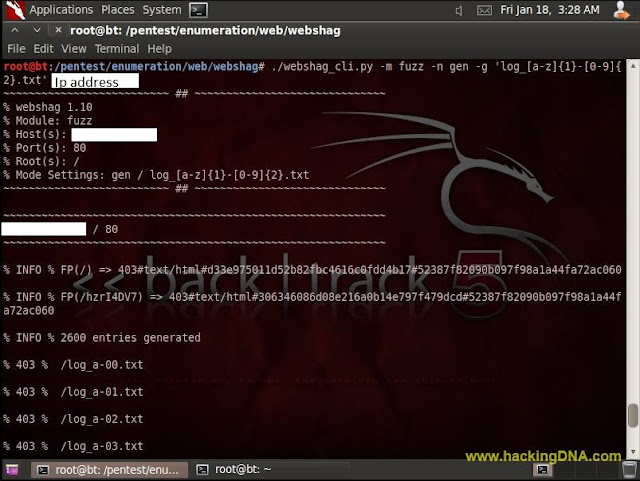Click the 'webshag 1.10' text line
640x481 pixels.
tap(48, 107)
